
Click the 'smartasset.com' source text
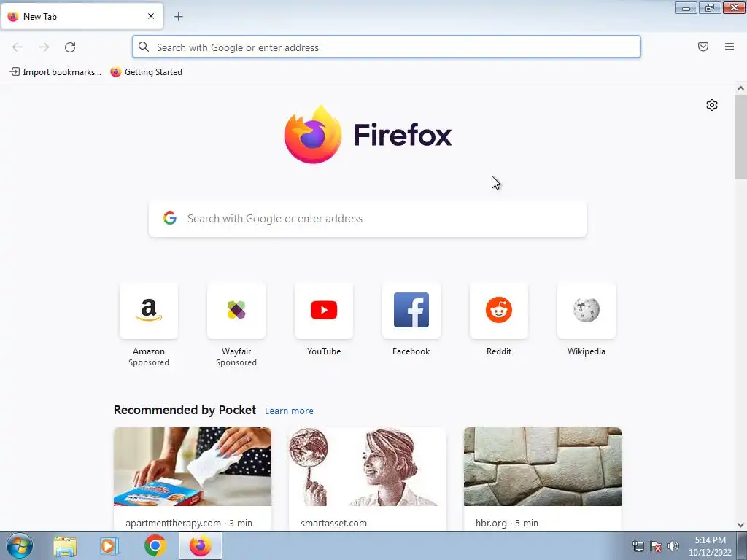pyautogui.click(x=333, y=523)
